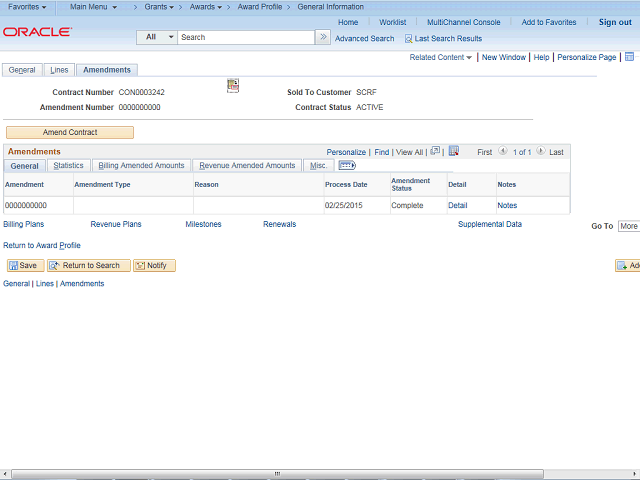Click the Help link
This screenshot has height=480, width=640.
click(x=541, y=57)
